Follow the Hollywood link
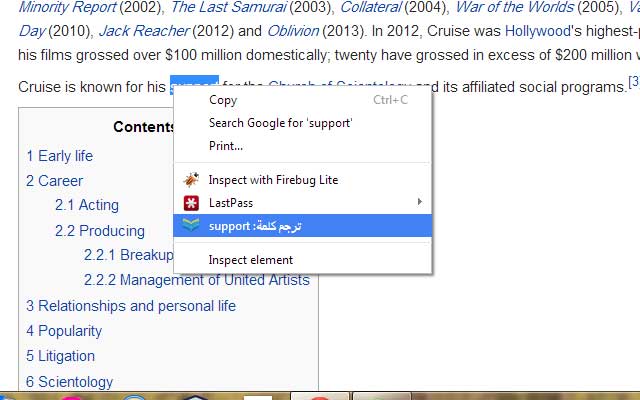Image resolution: width=640 pixels, height=400 pixels. click(x=538, y=31)
